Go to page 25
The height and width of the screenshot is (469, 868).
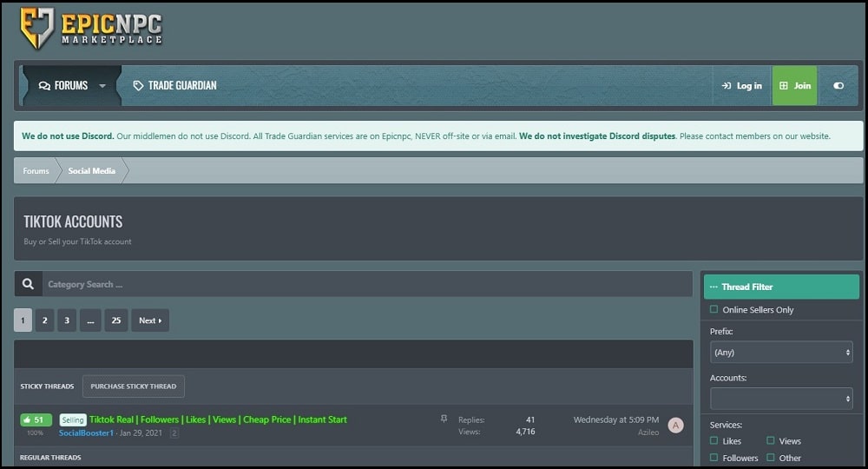coord(116,320)
